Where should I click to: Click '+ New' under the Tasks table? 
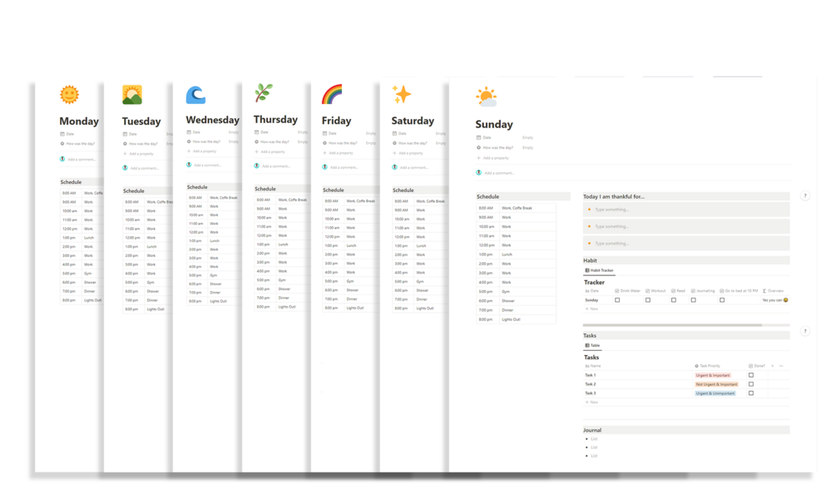click(591, 403)
